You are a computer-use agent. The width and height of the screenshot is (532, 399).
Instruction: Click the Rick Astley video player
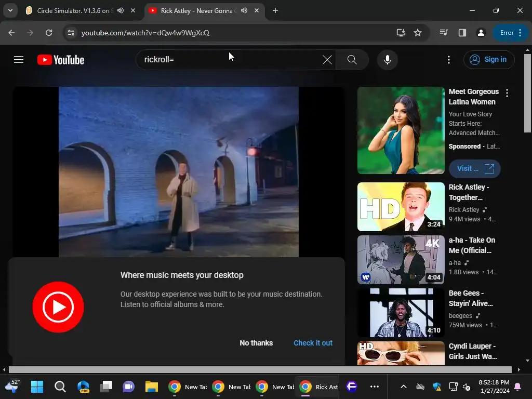click(179, 171)
